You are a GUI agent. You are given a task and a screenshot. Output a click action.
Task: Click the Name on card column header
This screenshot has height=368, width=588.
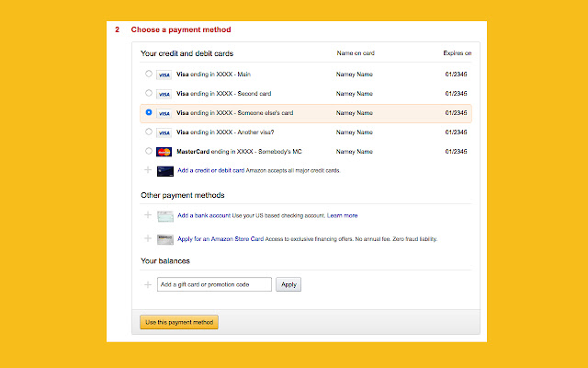(356, 53)
